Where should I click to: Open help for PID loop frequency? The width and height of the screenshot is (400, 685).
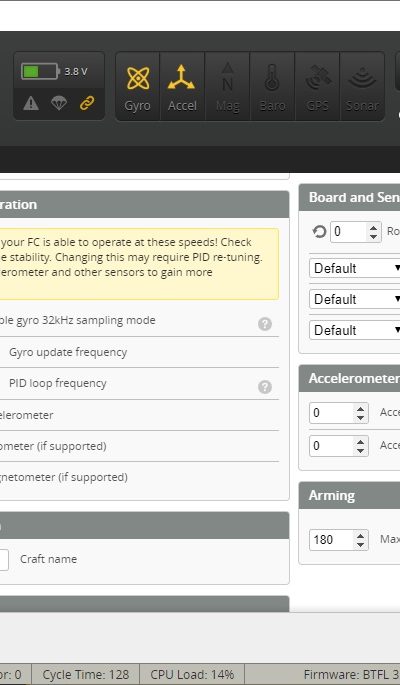coord(265,387)
